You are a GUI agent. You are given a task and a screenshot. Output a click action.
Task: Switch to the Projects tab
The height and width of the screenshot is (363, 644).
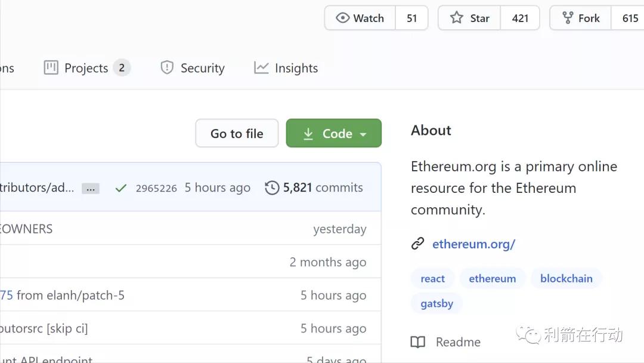point(87,68)
